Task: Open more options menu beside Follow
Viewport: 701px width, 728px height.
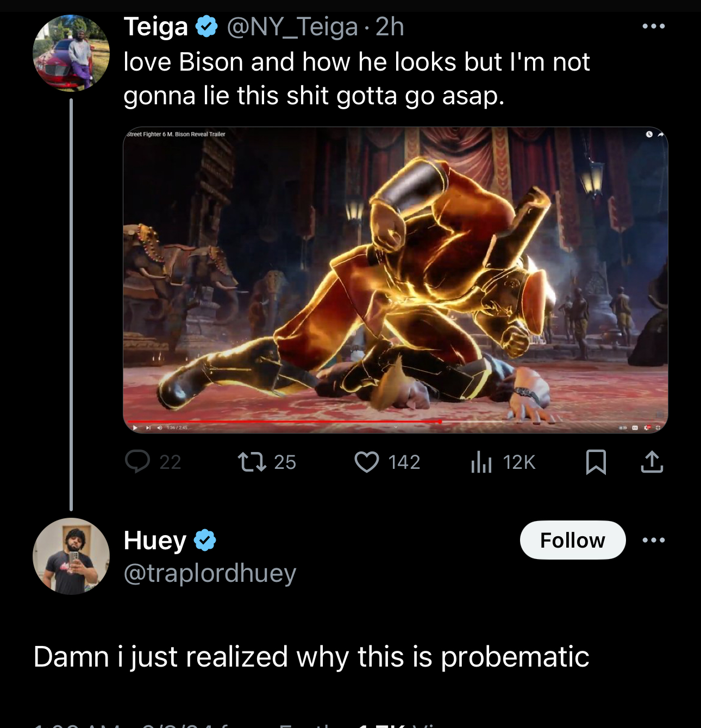Action: (x=653, y=540)
